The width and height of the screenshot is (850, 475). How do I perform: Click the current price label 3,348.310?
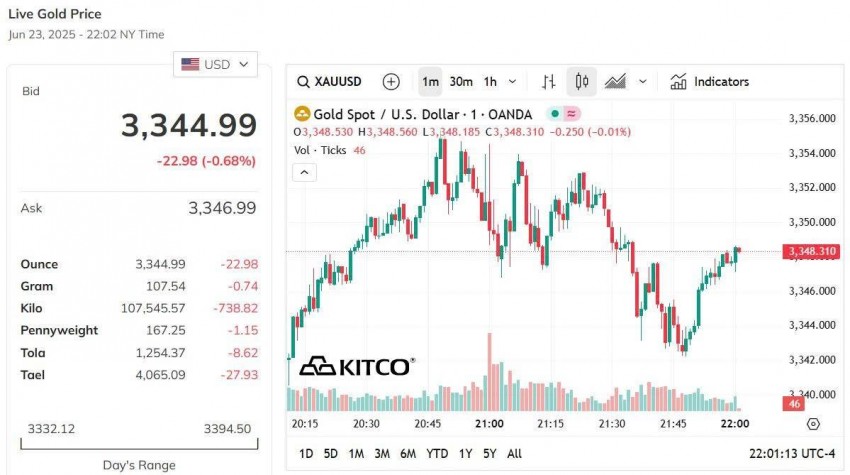click(810, 251)
